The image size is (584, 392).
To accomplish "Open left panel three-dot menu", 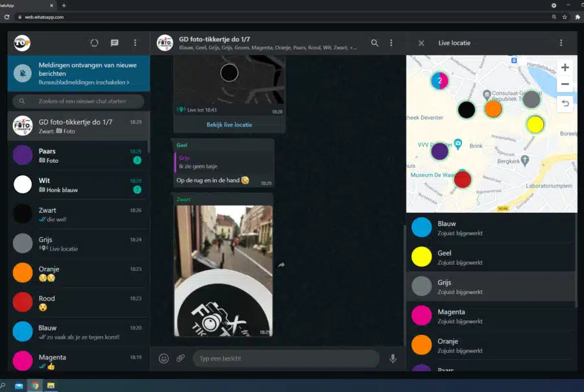I will (135, 43).
